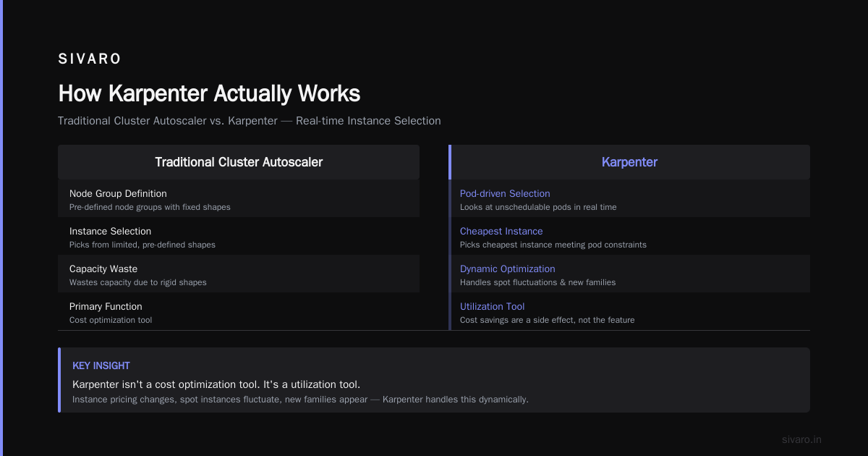Click the SIVARO brand name
The width and height of the screenshot is (868, 456).
click(90, 59)
